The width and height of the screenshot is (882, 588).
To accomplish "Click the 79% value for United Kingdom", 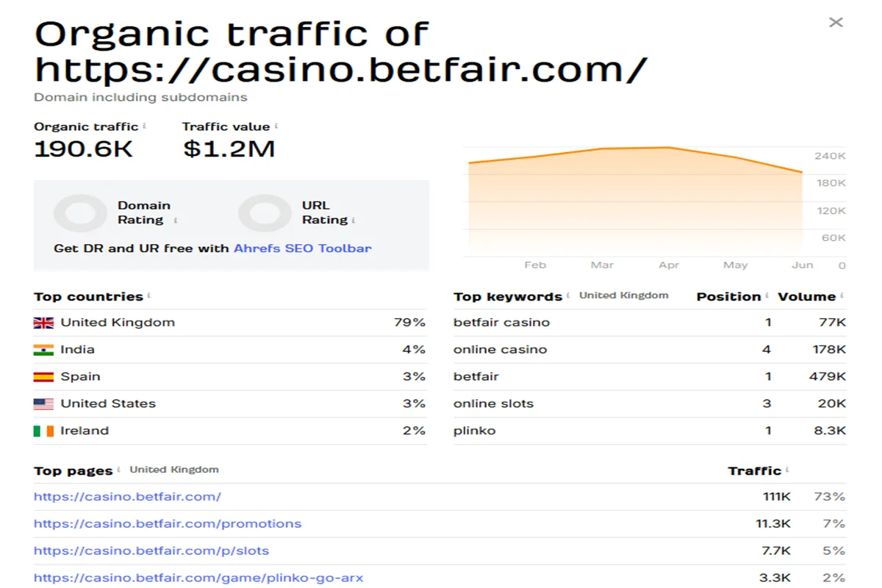I will click(x=409, y=323).
